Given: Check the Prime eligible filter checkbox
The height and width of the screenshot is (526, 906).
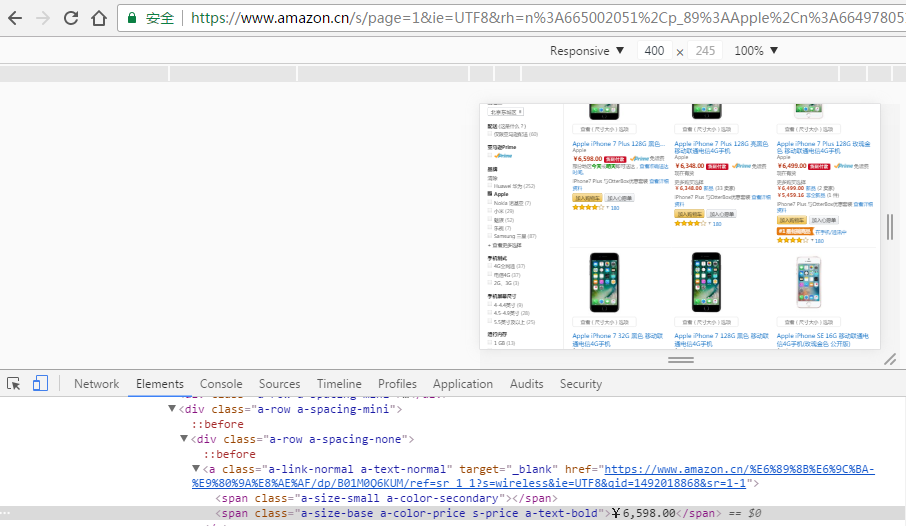Looking at the screenshot, I should tap(490, 155).
